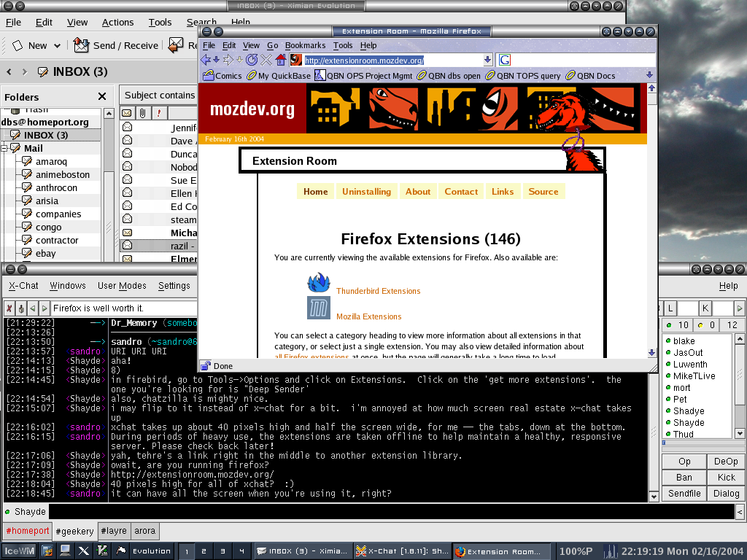
Task: Open the My QuickBase bookmark
Action: (279, 76)
